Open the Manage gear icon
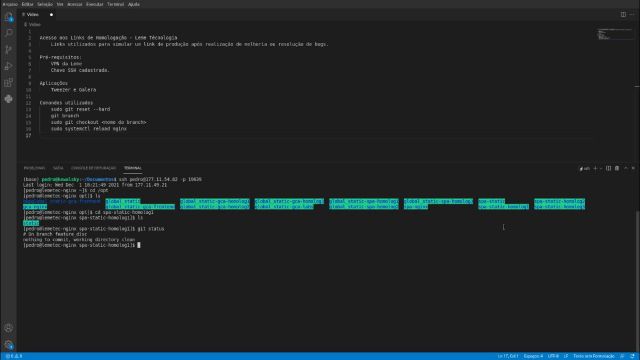The height and width of the screenshot is (360, 640). 9,344
